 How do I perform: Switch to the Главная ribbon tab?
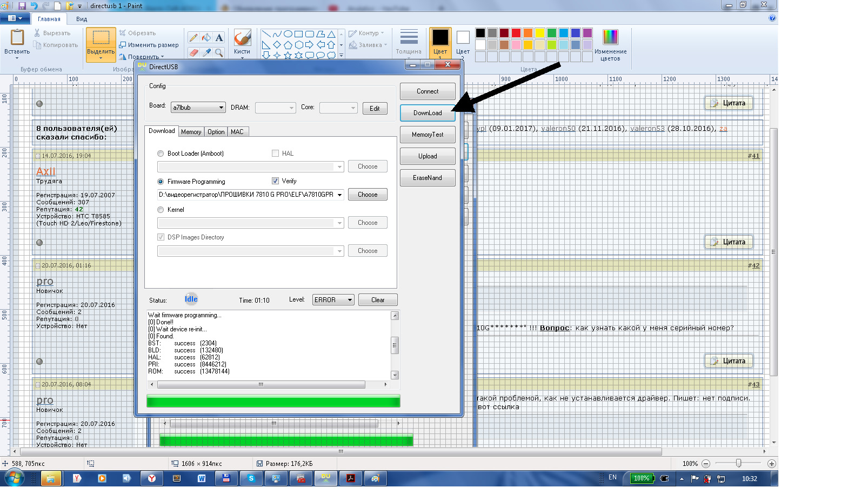click(x=49, y=19)
